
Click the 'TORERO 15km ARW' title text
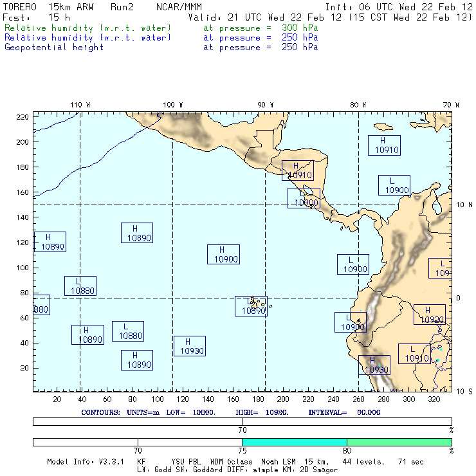click(48, 7)
